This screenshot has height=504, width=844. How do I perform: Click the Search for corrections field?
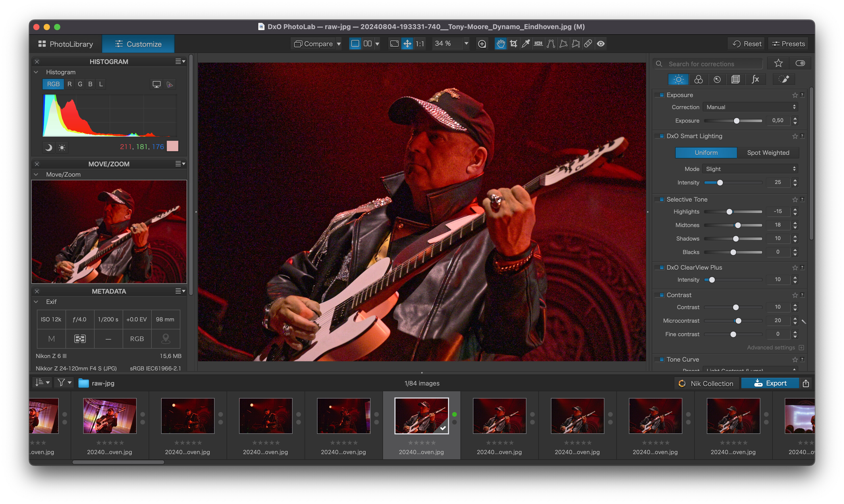[x=708, y=64]
